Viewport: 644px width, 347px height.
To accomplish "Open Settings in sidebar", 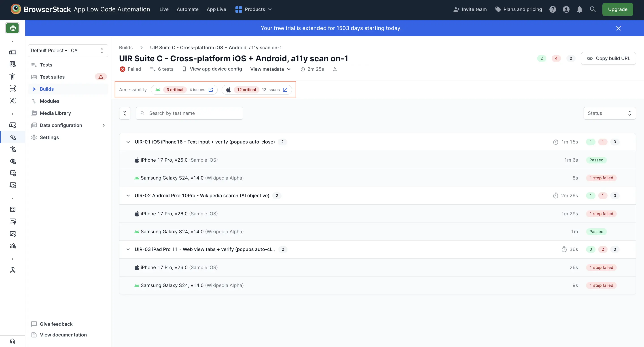I will tap(68, 137).
